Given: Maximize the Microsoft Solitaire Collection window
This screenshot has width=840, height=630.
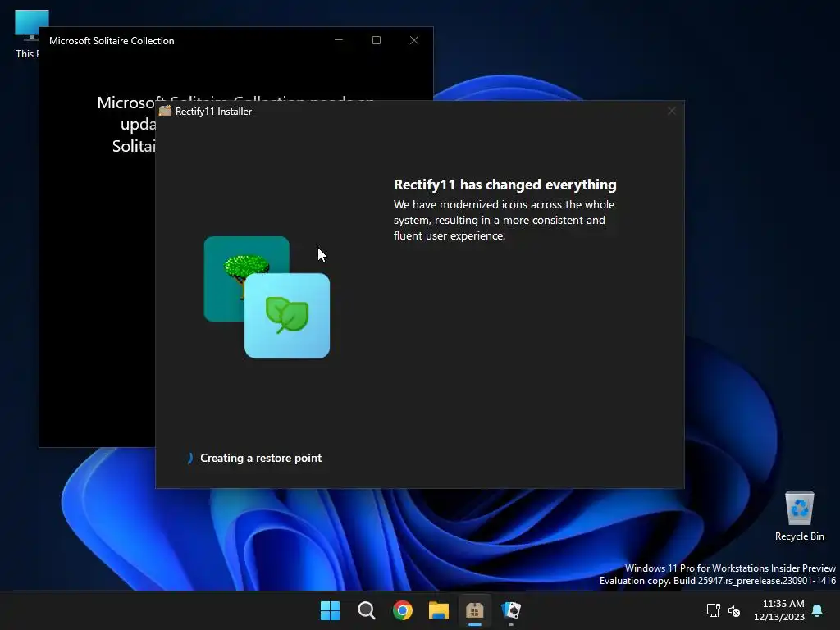Looking at the screenshot, I should [377, 40].
